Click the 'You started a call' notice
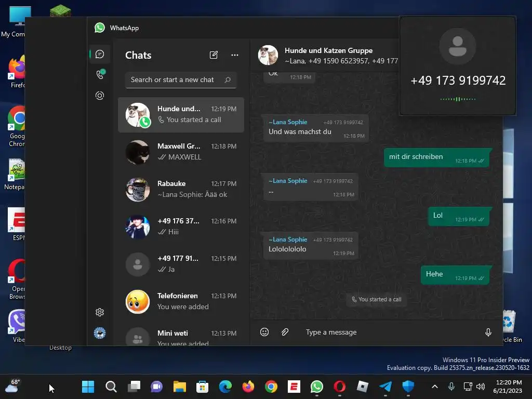Screen dimensions: 532x399 (x=377, y=299)
